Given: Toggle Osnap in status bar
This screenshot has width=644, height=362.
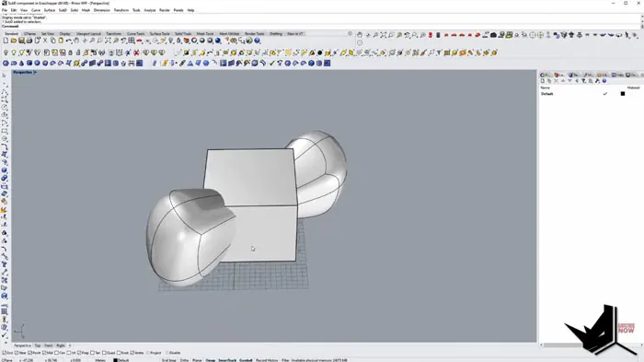Looking at the screenshot, I should [211, 360].
